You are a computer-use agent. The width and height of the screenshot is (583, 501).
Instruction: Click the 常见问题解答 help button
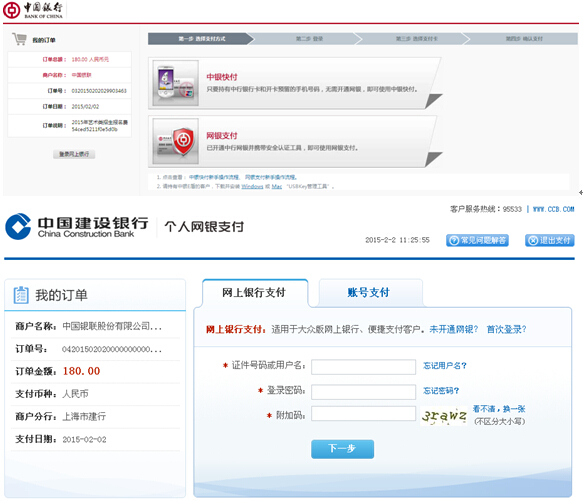point(477,241)
